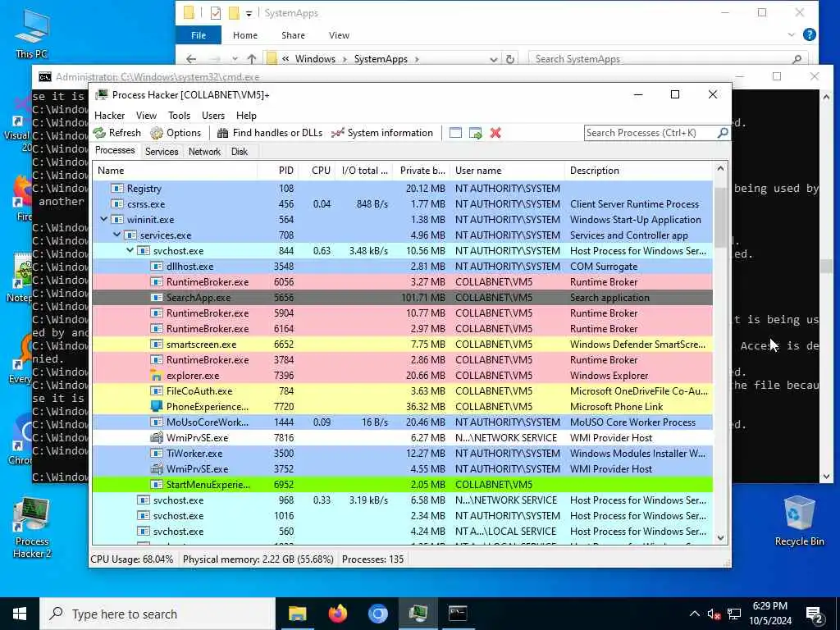Open the Hacker menu
The image size is (840, 630).
tap(109, 115)
